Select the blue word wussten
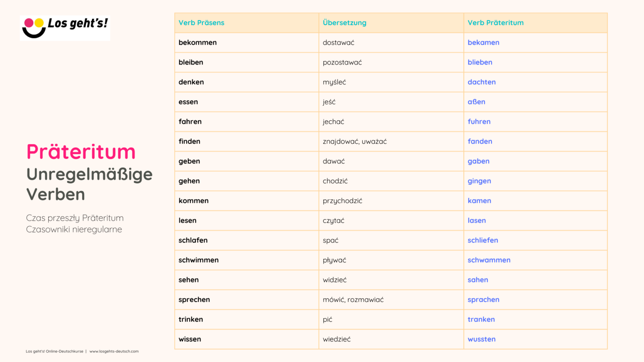Image resolution: width=644 pixels, height=362 pixels. [481, 339]
